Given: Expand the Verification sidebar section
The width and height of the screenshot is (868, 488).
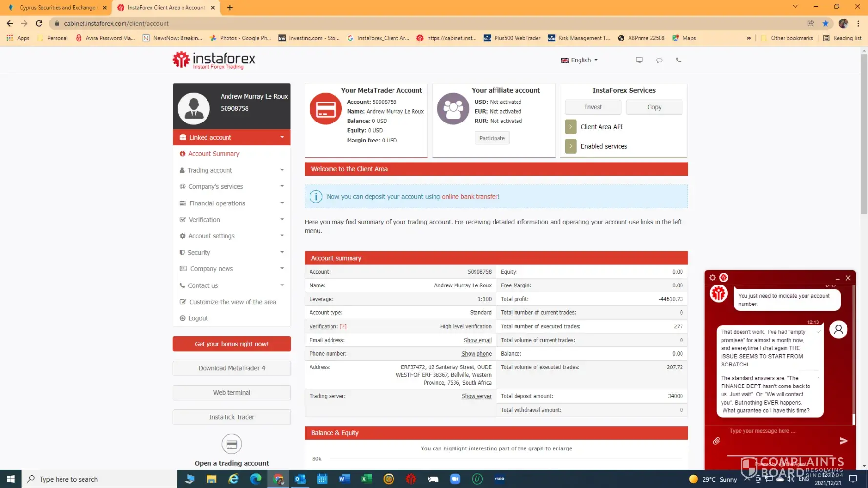Looking at the screenshot, I should click(231, 220).
